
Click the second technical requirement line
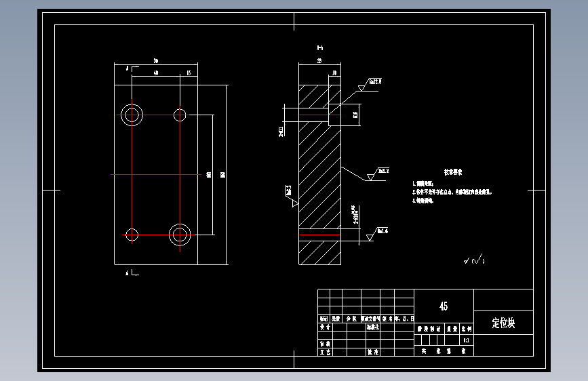452,192
